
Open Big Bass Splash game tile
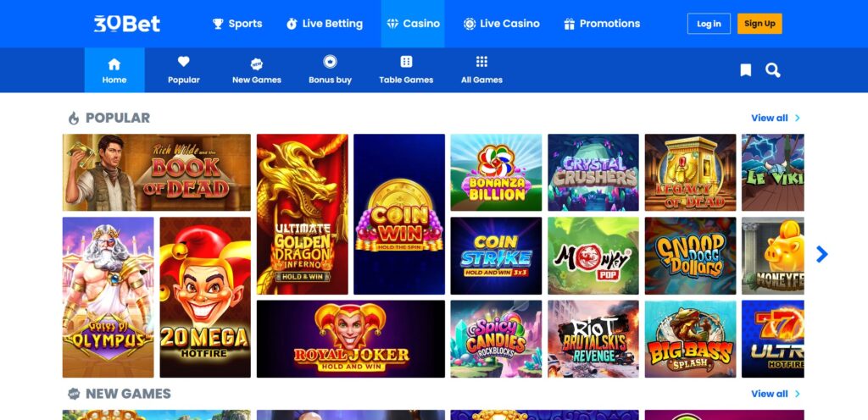[x=690, y=339]
